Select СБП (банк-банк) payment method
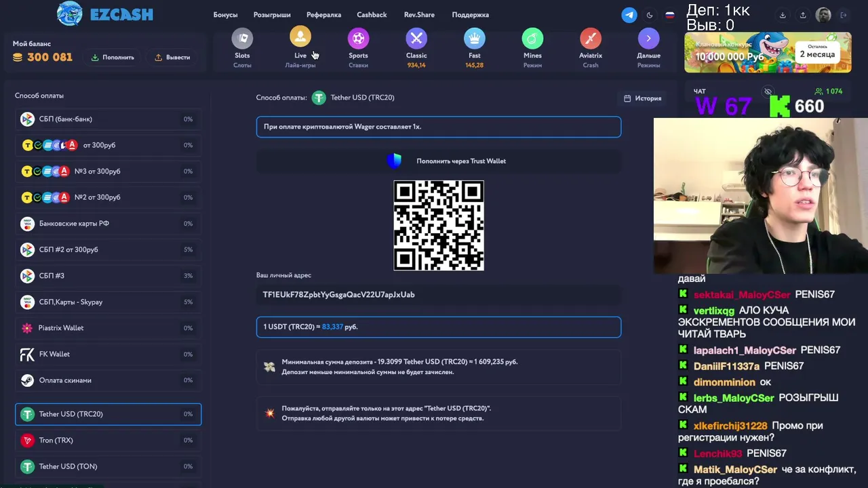 click(108, 119)
